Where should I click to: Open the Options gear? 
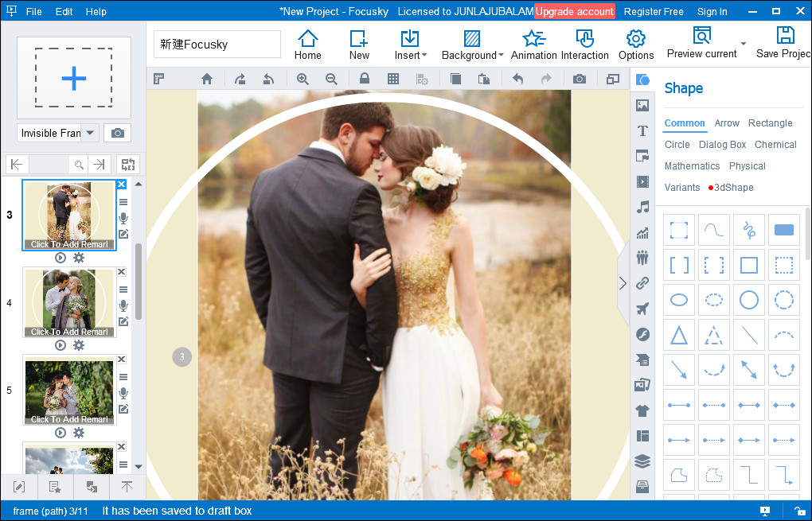point(636,45)
